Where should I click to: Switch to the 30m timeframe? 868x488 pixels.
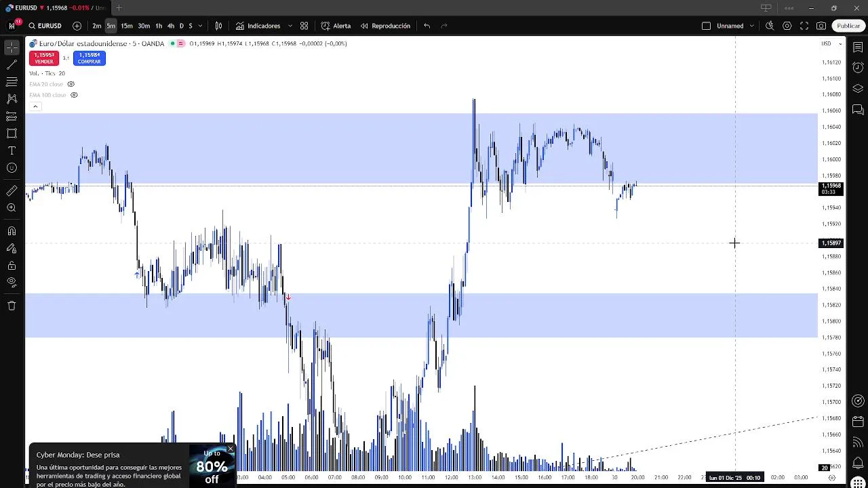click(x=144, y=26)
